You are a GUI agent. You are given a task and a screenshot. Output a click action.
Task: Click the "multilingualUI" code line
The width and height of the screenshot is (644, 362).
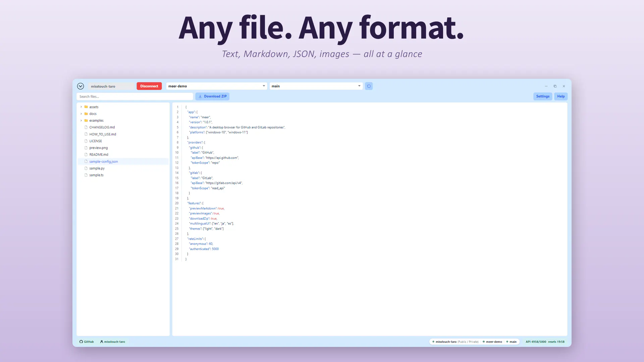pos(211,224)
